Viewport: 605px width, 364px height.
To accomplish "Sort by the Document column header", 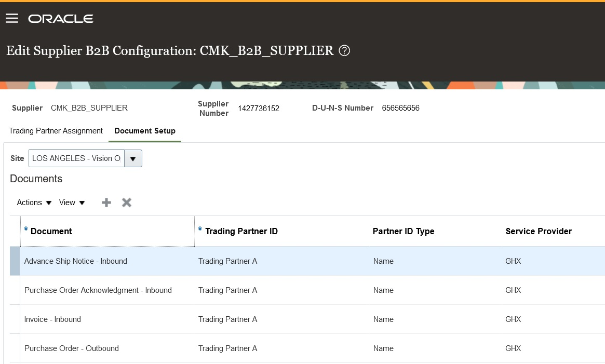I will [x=51, y=231].
